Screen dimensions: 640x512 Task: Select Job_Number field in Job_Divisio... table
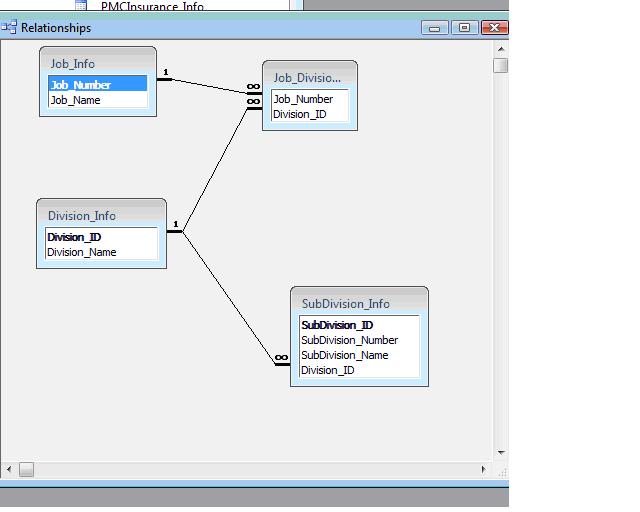pos(310,99)
